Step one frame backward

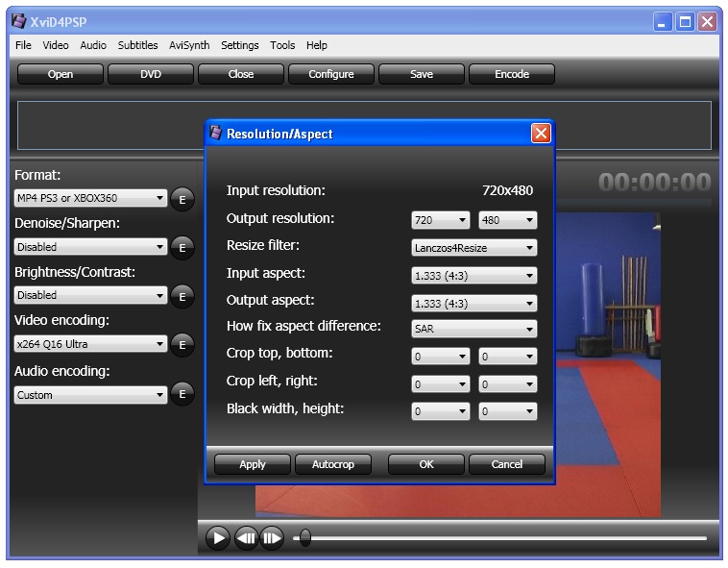click(246, 538)
